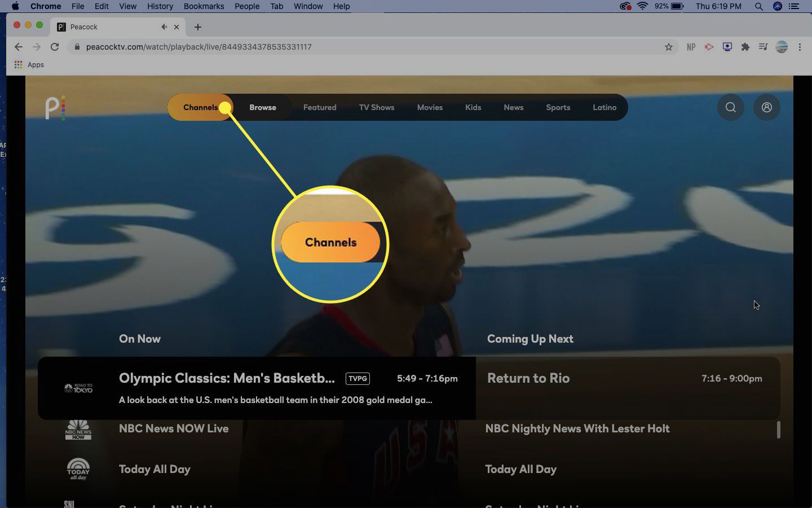
Task: Open the Tab menu
Action: (276, 6)
